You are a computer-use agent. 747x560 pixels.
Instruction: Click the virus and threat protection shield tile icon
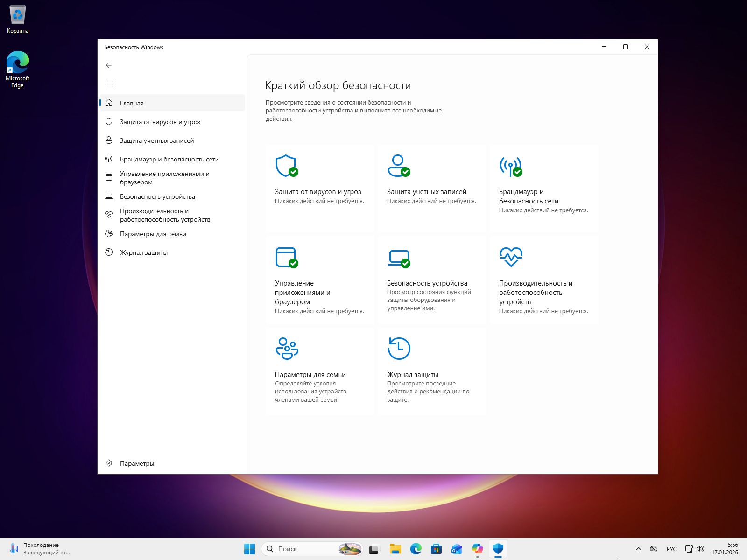pos(286,166)
